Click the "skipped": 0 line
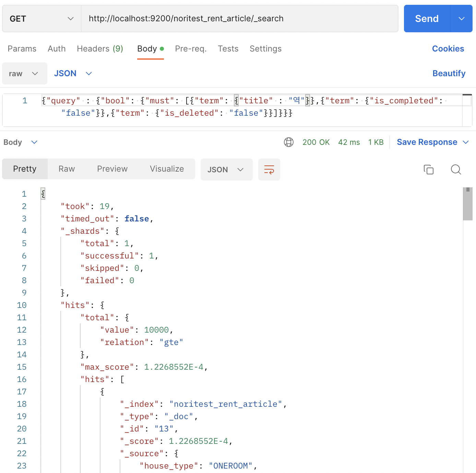The height and width of the screenshot is (473, 476). click(x=112, y=268)
